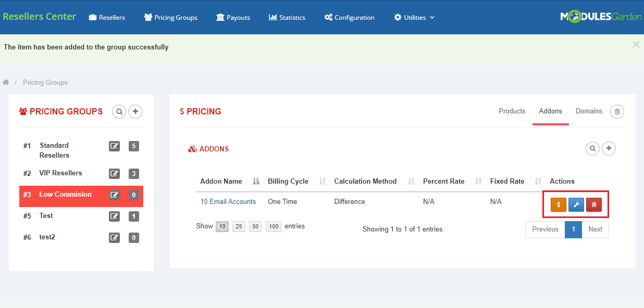Click count badge for Low Commision

point(134,195)
